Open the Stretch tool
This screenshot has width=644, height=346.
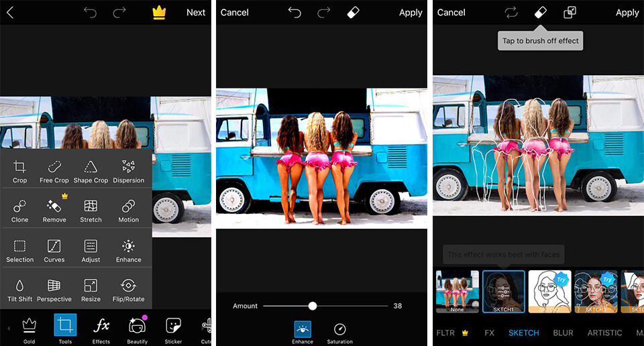tap(91, 211)
